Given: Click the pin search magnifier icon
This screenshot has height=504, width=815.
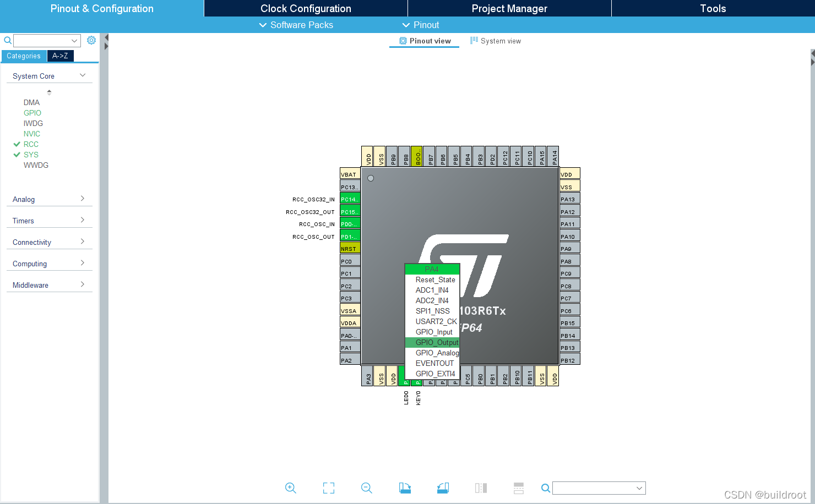Looking at the screenshot, I should point(546,488).
